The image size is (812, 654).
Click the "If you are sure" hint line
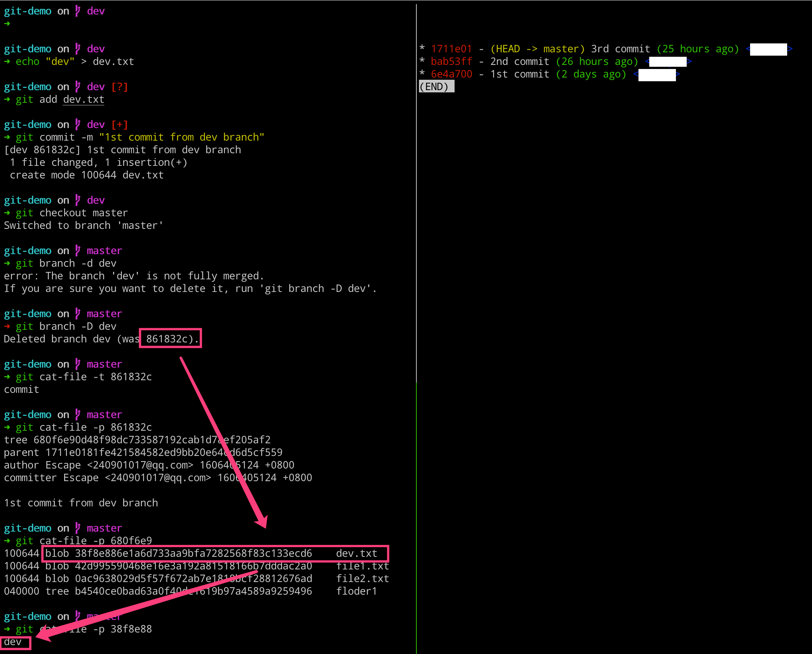pos(190,289)
